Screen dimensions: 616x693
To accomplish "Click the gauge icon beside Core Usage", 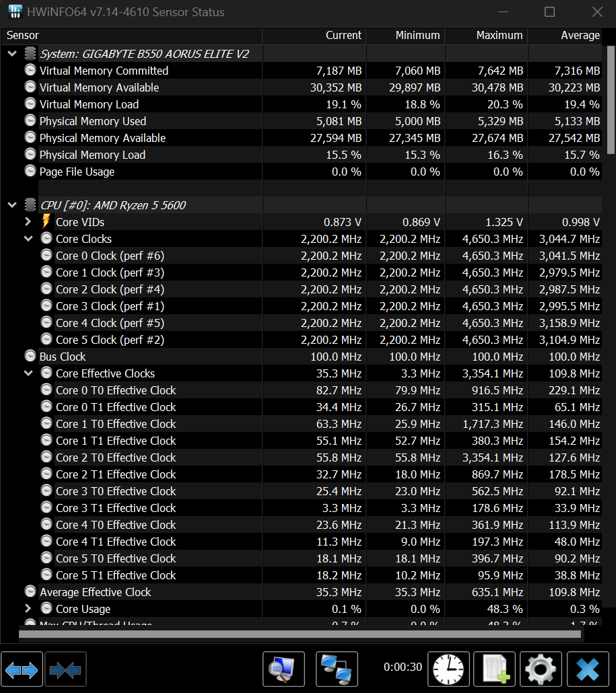I will click(46, 608).
